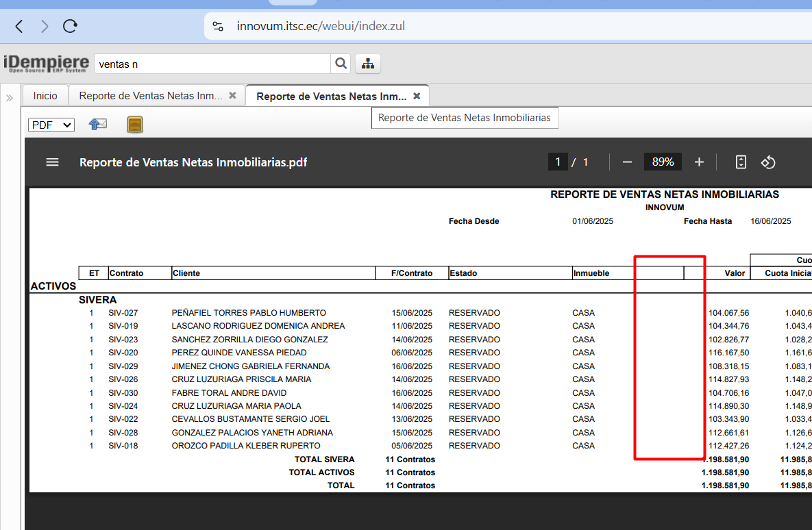Viewport: 812px width, 530px height.
Task: Expand the collapsed left side panel
Action: 10,98
